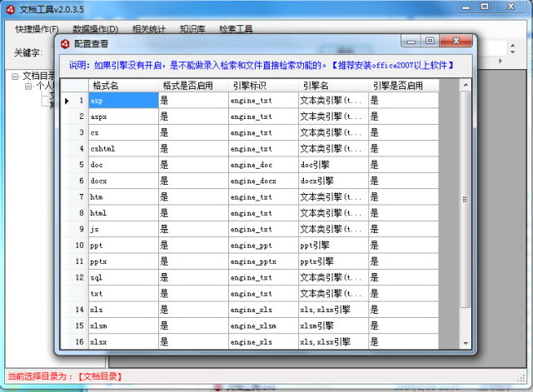Click the pptx引擎 engine name cell
This screenshot has height=392, width=533.
333,261
